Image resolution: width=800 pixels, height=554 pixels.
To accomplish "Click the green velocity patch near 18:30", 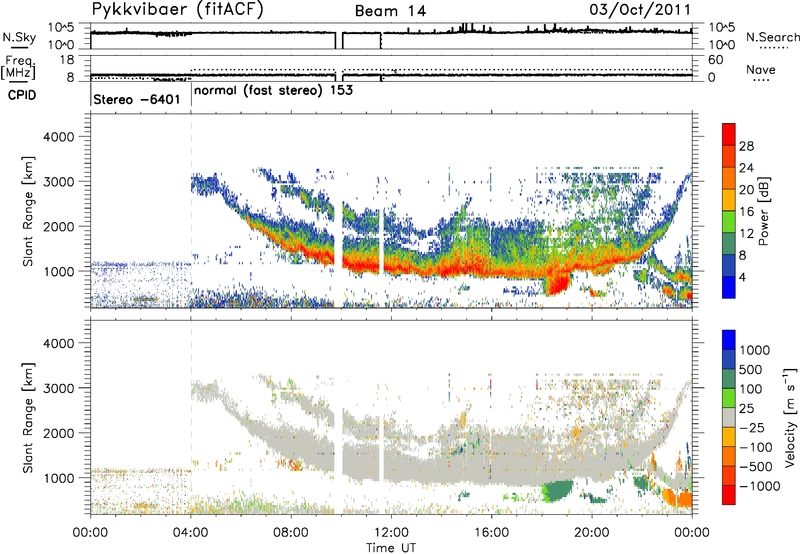I will [x=560, y=491].
